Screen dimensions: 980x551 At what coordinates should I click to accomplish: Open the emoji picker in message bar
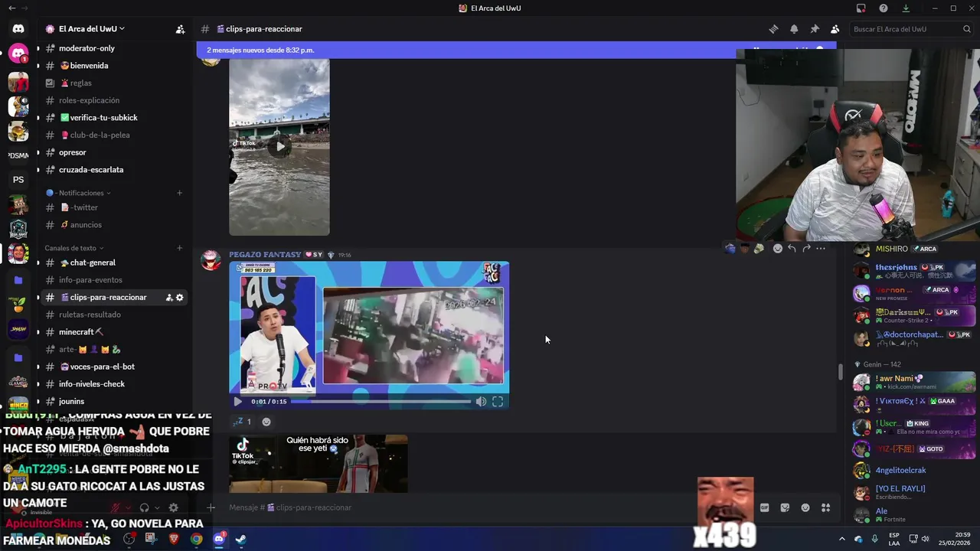805,507
